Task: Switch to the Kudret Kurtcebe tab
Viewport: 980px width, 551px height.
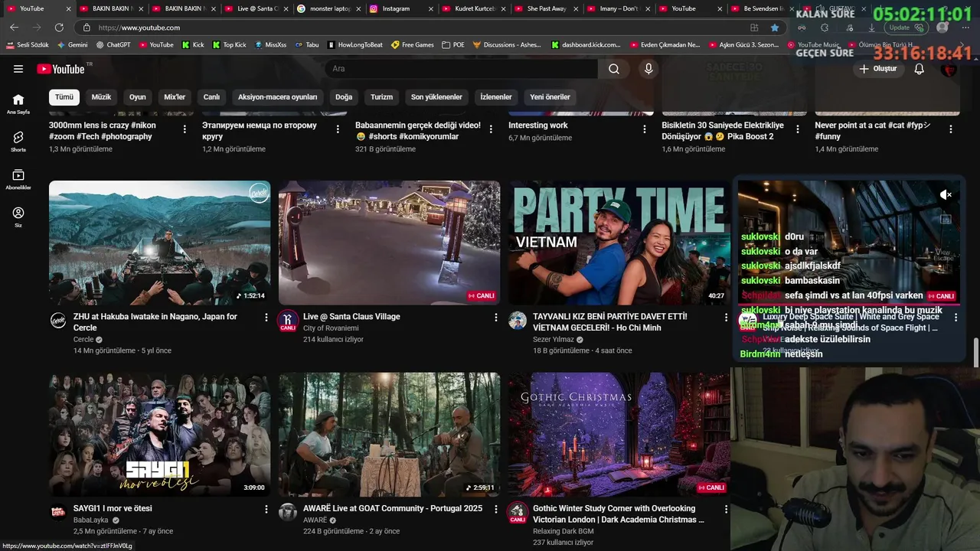Action: pos(475,8)
